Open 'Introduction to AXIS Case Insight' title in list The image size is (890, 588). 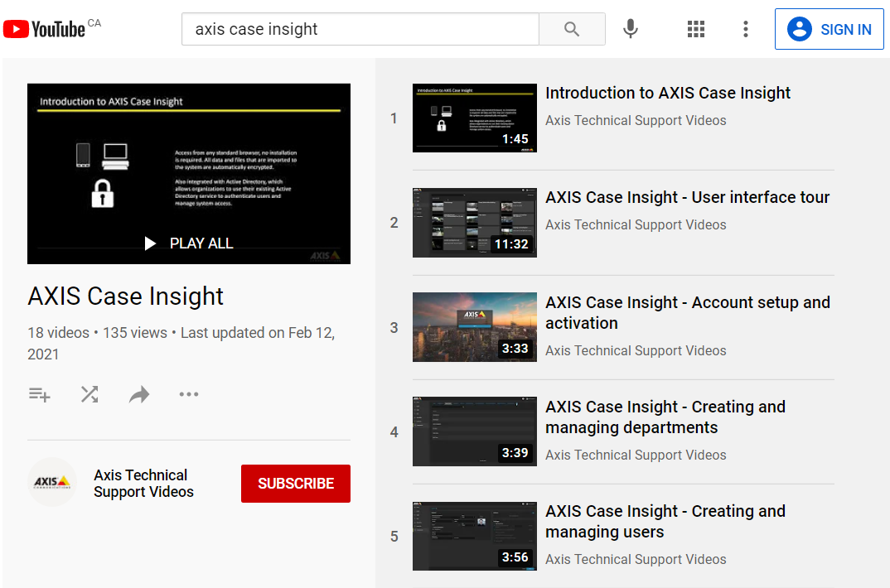point(668,93)
